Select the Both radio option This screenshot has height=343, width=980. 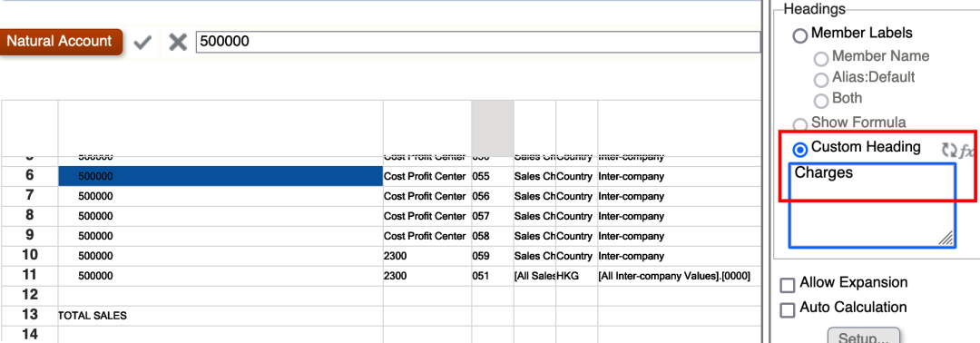820,101
